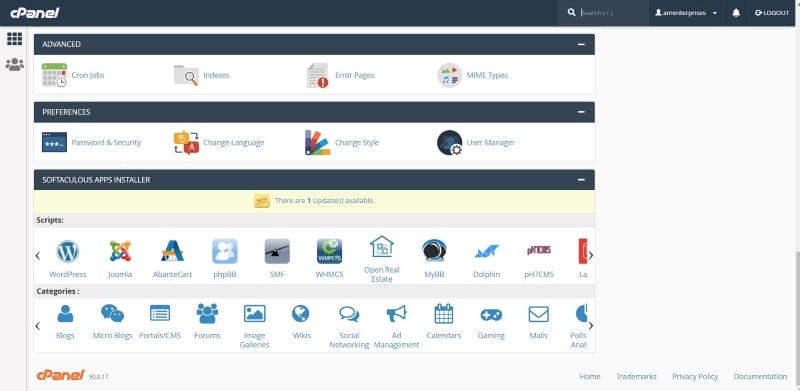Select the AbanteCart script icon
Screen dimensions: 800x391
point(172,251)
